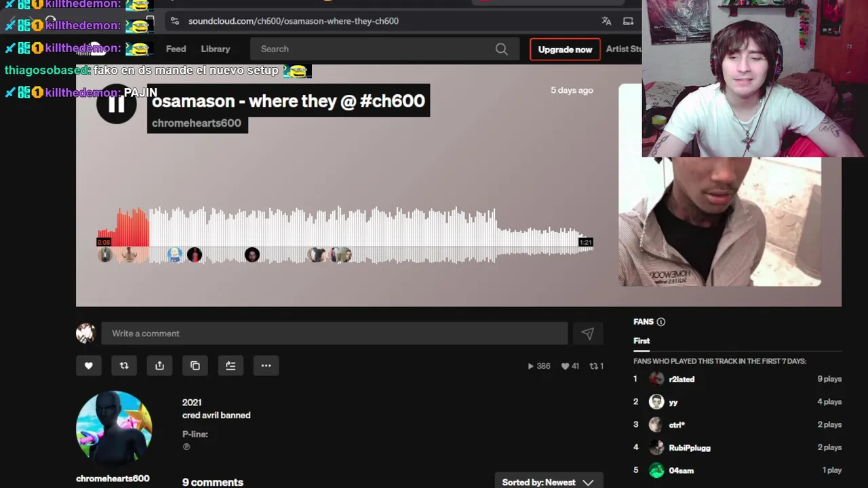Viewport: 868px width, 488px height.
Task: Click the site info icon in the address bar
Action: point(175,21)
